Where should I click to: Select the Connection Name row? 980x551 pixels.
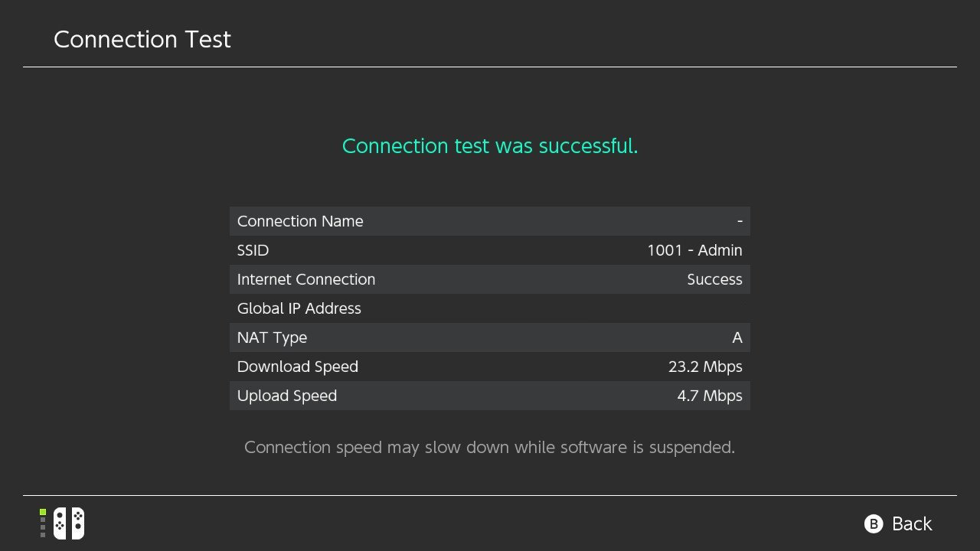(x=490, y=221)
